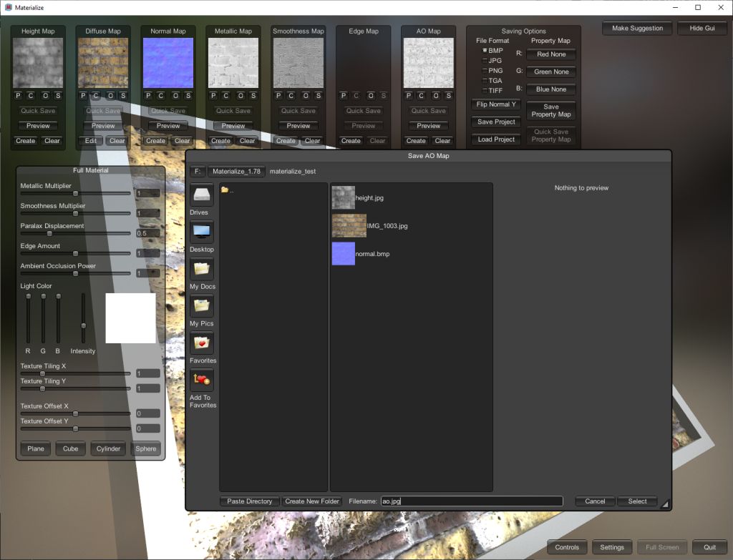Click the Edge Map O button
This screenshot has height=560, width=733.
tap(371, 96)
